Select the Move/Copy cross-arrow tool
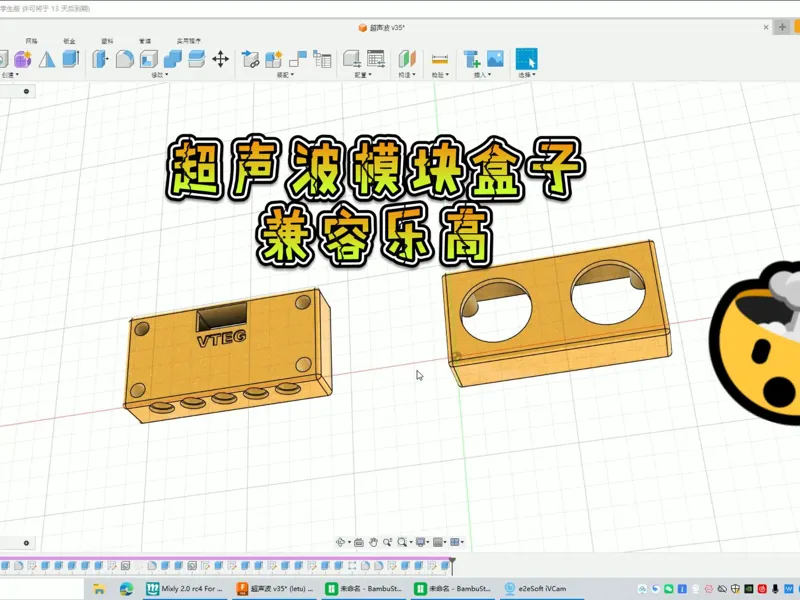Viewport: 800px width, 600px height. [x=220, y=59]
